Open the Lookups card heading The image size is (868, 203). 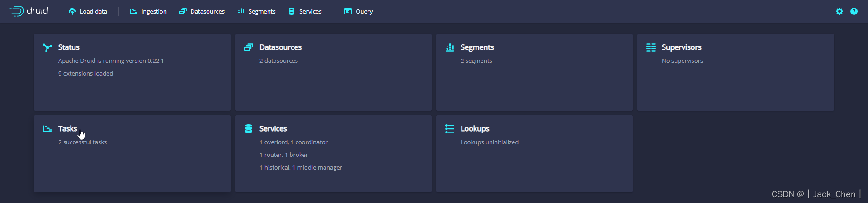click(475, 129)
